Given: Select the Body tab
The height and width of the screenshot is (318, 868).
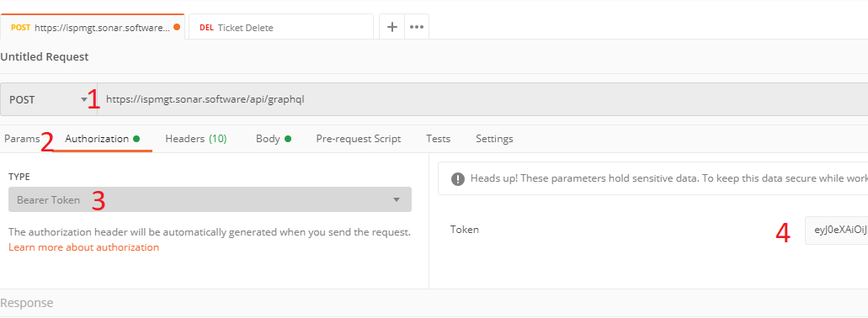Looking at the screenshot, I should point(268,139).
